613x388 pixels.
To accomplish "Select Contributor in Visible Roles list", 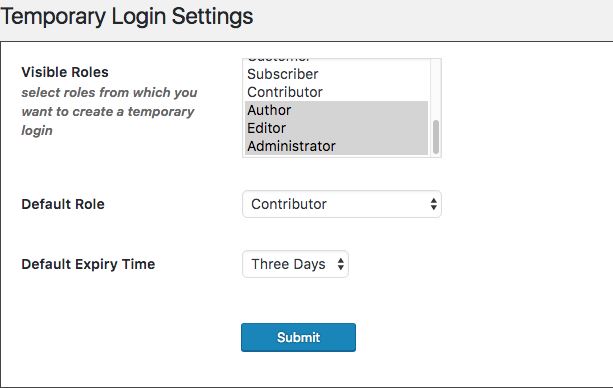I will click(336, 92).
